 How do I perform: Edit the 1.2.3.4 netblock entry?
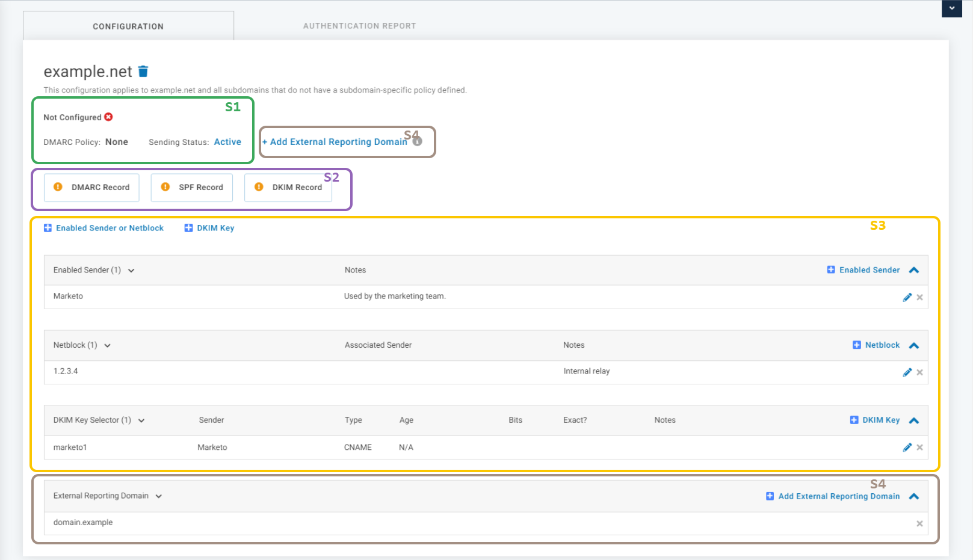point(907,372)
